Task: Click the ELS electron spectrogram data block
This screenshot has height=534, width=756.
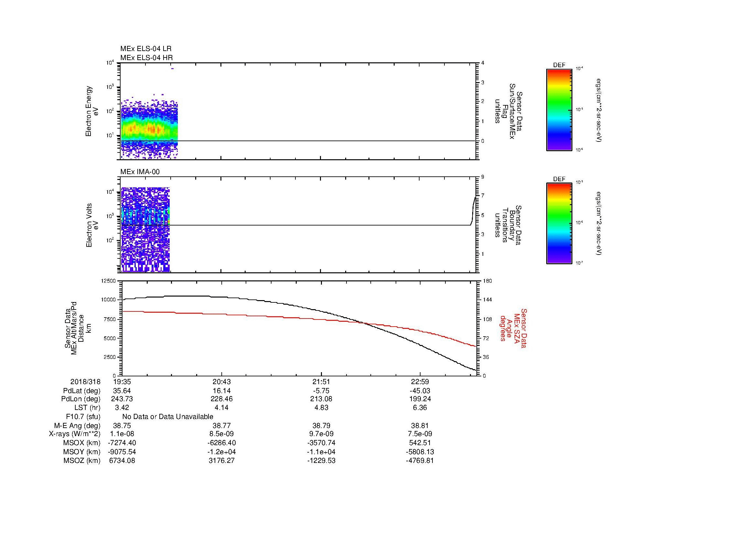Action: click(149, 130)
